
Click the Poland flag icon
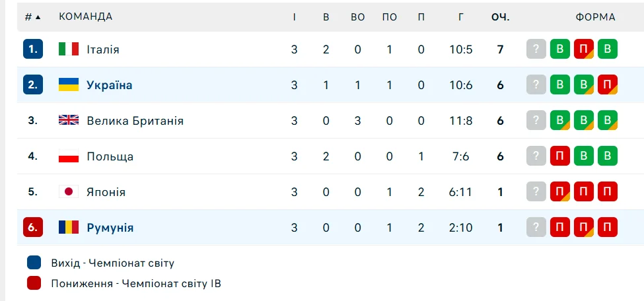[69, 156]
